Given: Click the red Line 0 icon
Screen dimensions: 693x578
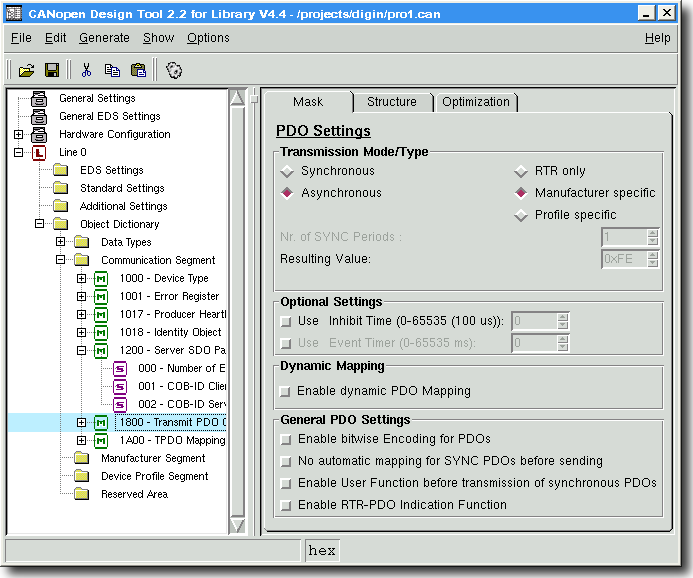Looking at the screenshot, I should [x=39, y=153].
